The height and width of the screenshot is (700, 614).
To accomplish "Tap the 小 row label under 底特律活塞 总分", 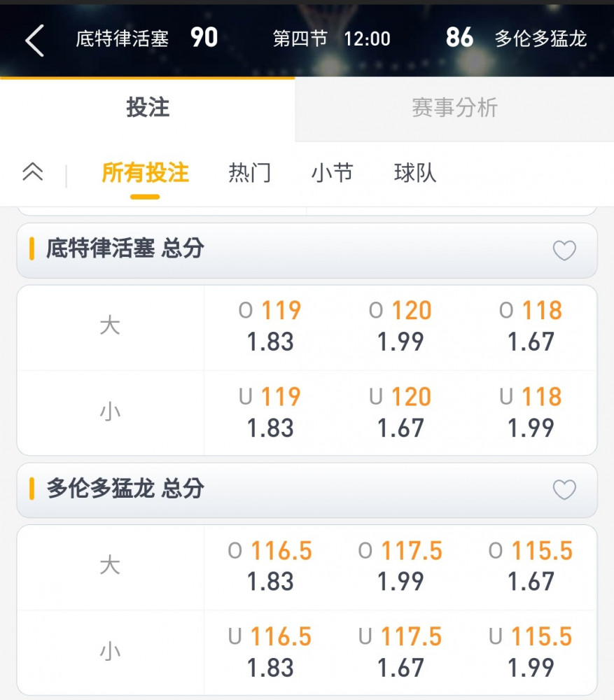I will [110, 412].
